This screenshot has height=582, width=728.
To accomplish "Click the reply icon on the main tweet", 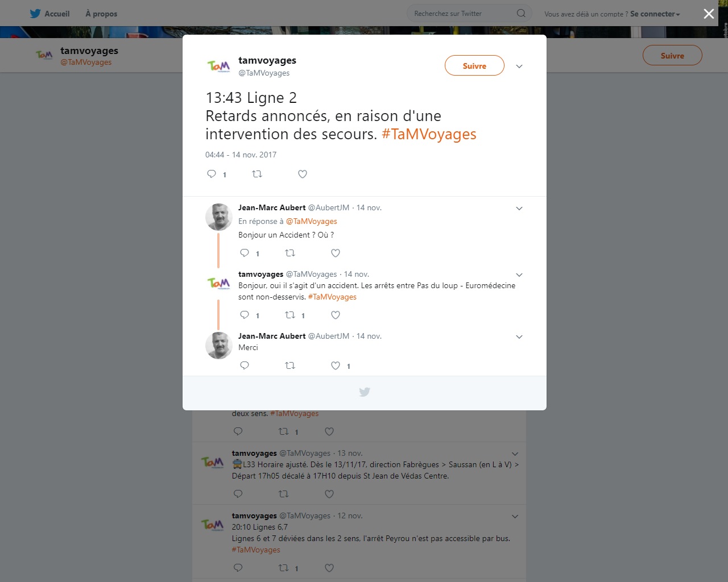I will [x=212, y=174].
